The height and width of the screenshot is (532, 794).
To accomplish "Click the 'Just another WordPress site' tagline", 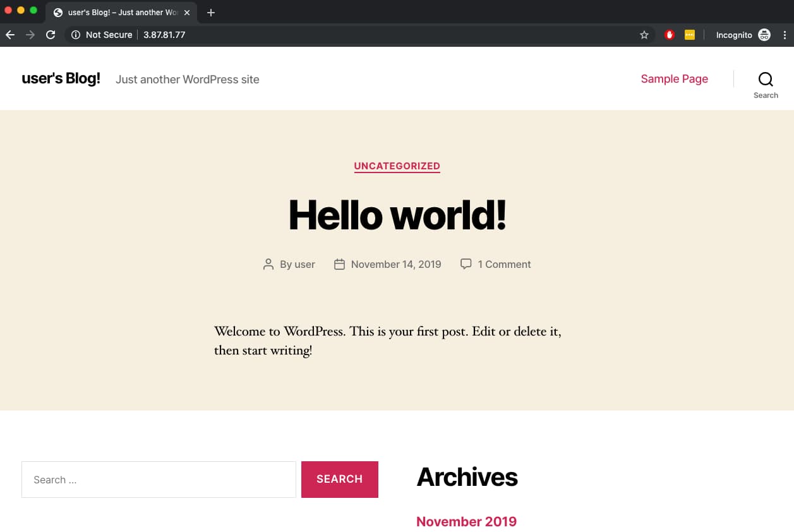I will (187, 80).
